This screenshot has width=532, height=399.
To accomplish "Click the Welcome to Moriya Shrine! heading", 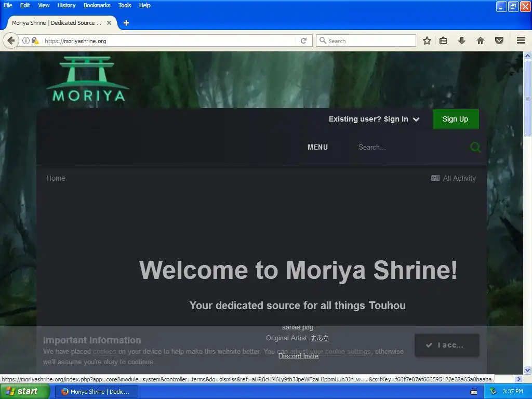I will 298,270.
